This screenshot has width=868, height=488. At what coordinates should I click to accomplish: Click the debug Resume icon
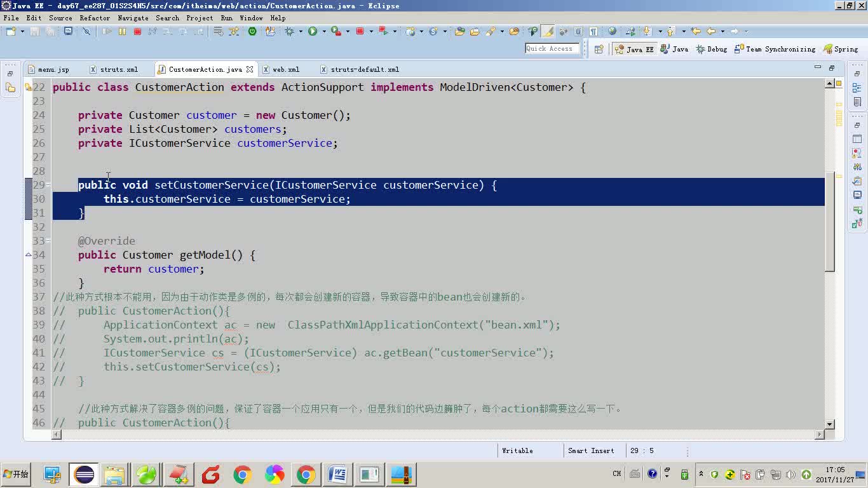(x=107, y=31)
